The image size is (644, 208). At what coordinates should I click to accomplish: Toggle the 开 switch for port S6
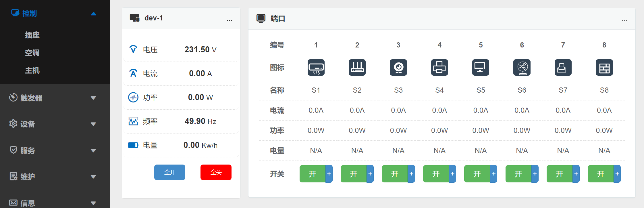coord(518,174)
